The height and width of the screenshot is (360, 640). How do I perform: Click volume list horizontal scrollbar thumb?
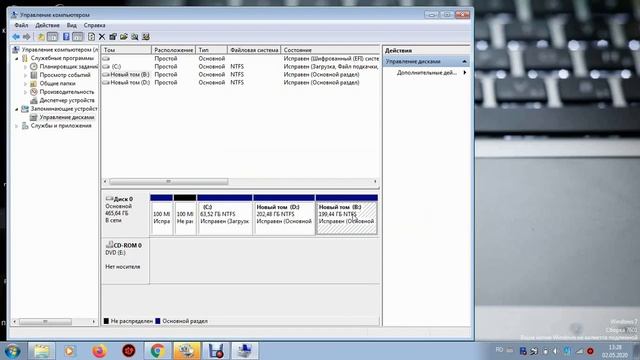pyautogui.click(x=169, y=182)
